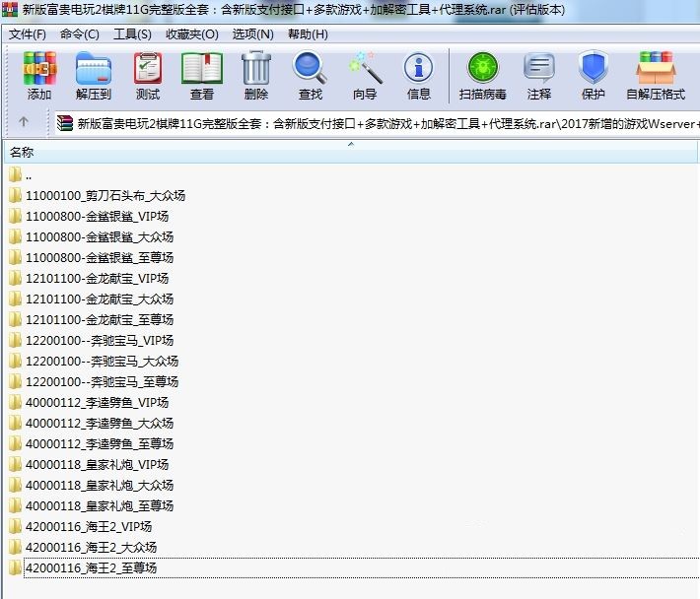Screen dimensions: 700x599
Task: Open the Help (帮助) menu
Action: [308, 34]
